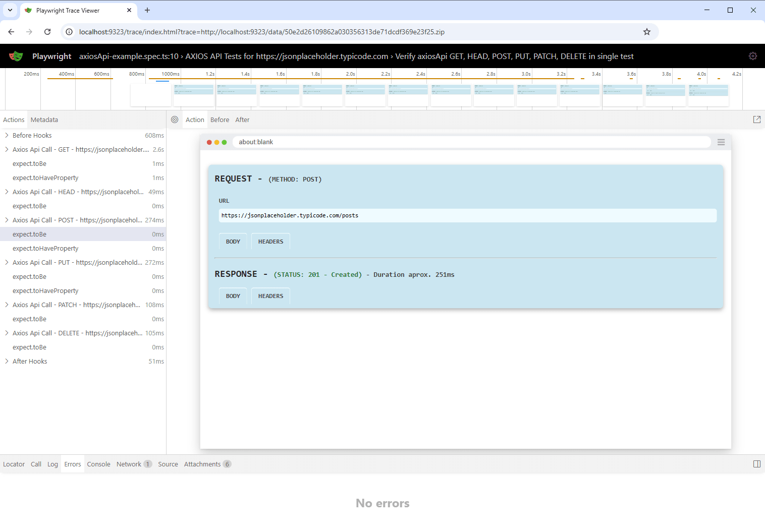
Task: Click the site information icon
Action: [68, 32]
